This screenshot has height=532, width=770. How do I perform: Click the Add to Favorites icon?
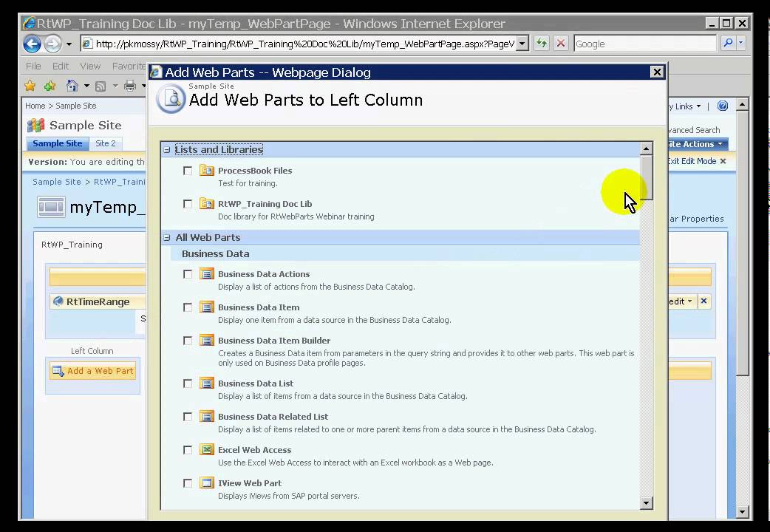pyautogui.click(x=50, y=86)
